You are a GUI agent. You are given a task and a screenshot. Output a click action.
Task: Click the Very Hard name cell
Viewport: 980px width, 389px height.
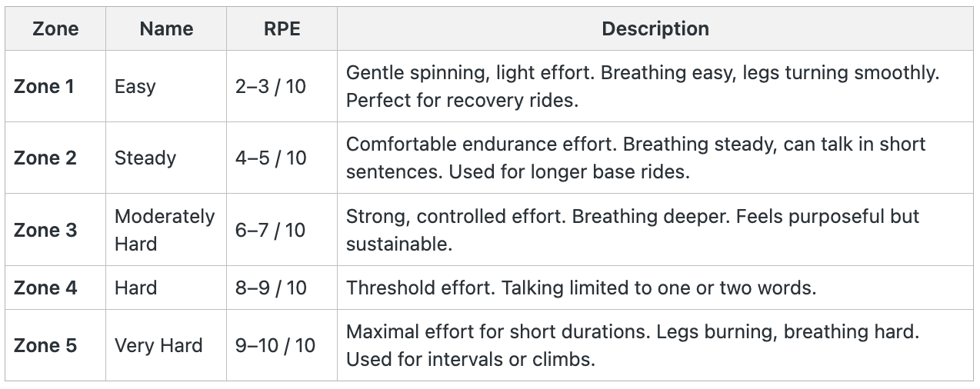pos(158,345)
